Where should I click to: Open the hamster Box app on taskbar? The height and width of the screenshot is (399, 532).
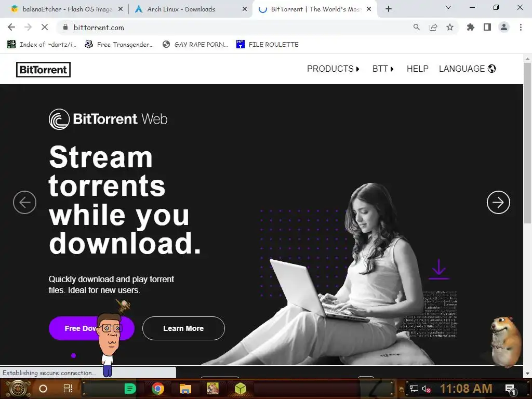(212, 389)
